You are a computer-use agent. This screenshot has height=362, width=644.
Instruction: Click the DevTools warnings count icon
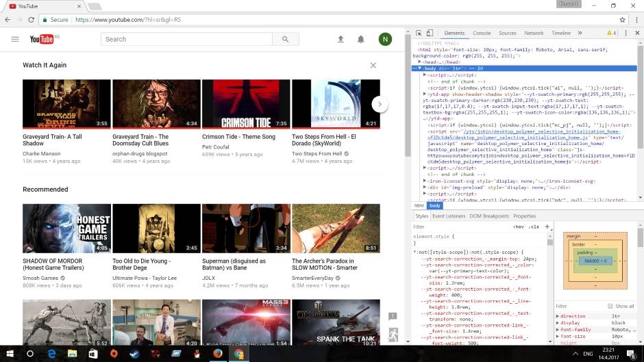(612, 33)
